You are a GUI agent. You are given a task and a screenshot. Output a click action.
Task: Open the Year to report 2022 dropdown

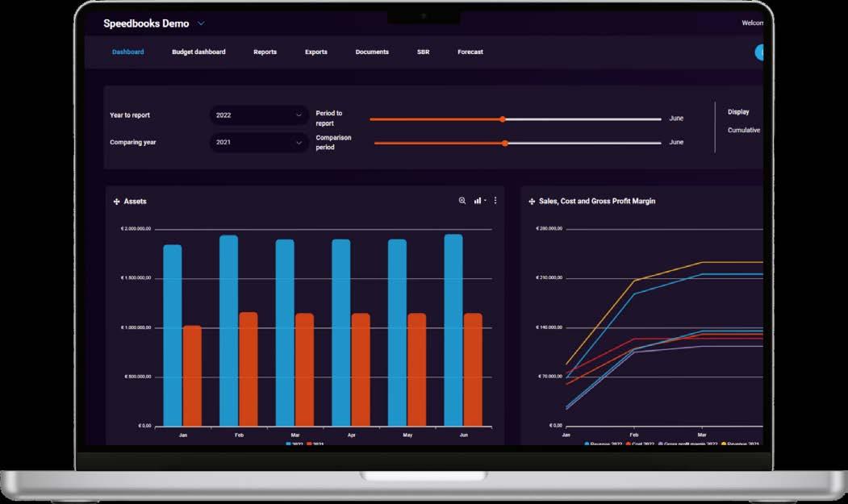(259, 115)
